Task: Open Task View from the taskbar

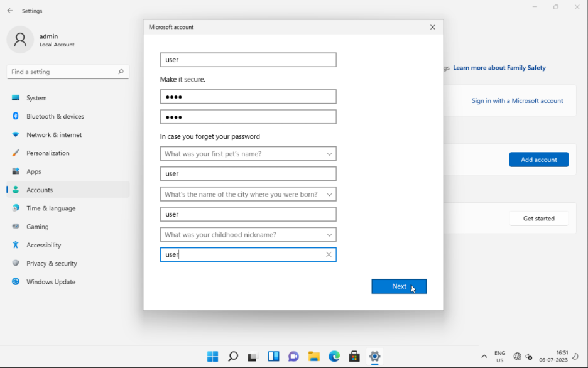Action: pos(253,357)
